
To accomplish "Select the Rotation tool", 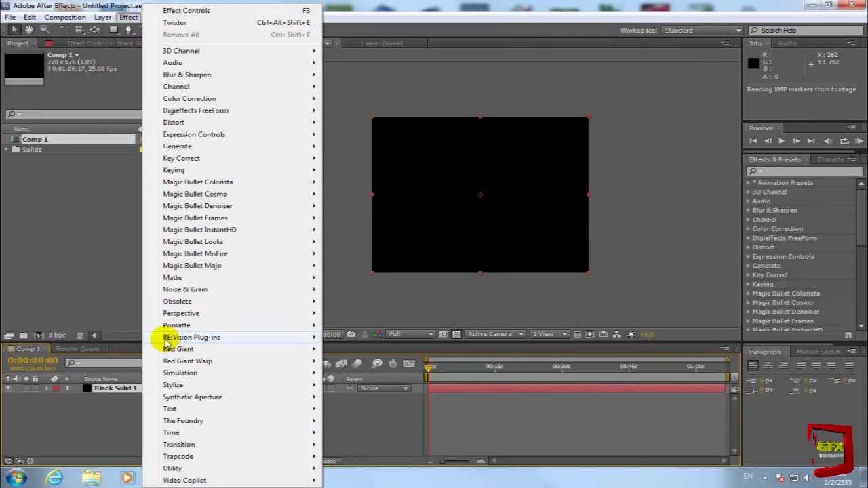I will point(63,30).
